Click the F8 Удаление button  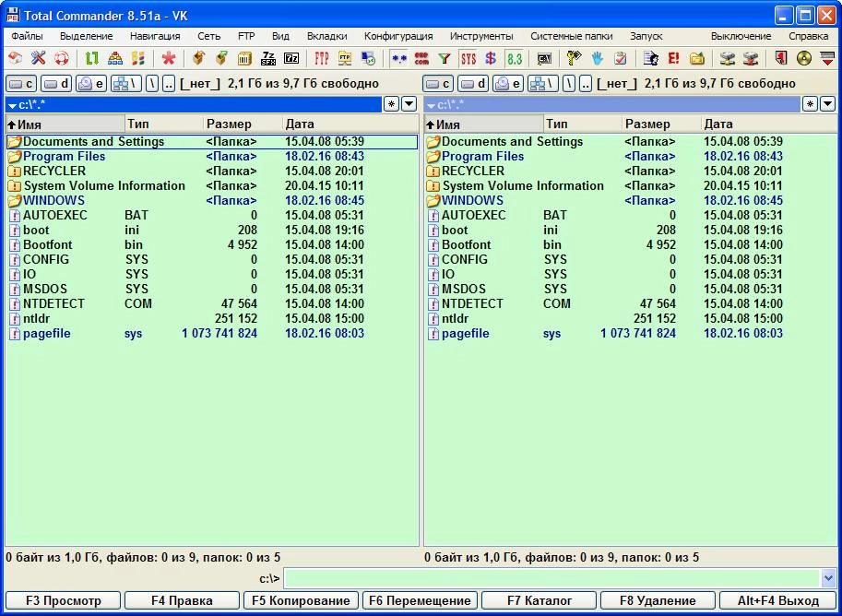point(658,600)
